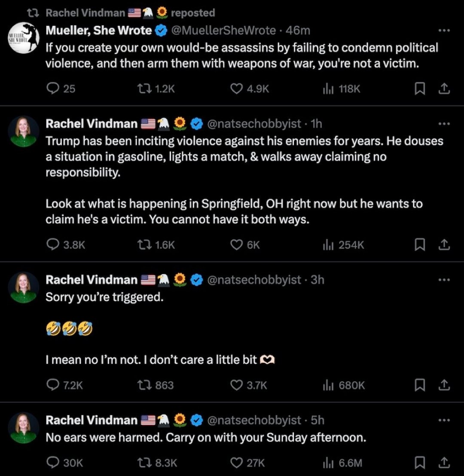Viewport: 464px width, 476px height.
Task: Click Rachel Vindman's name on the Springfield post
Action: 91,124
